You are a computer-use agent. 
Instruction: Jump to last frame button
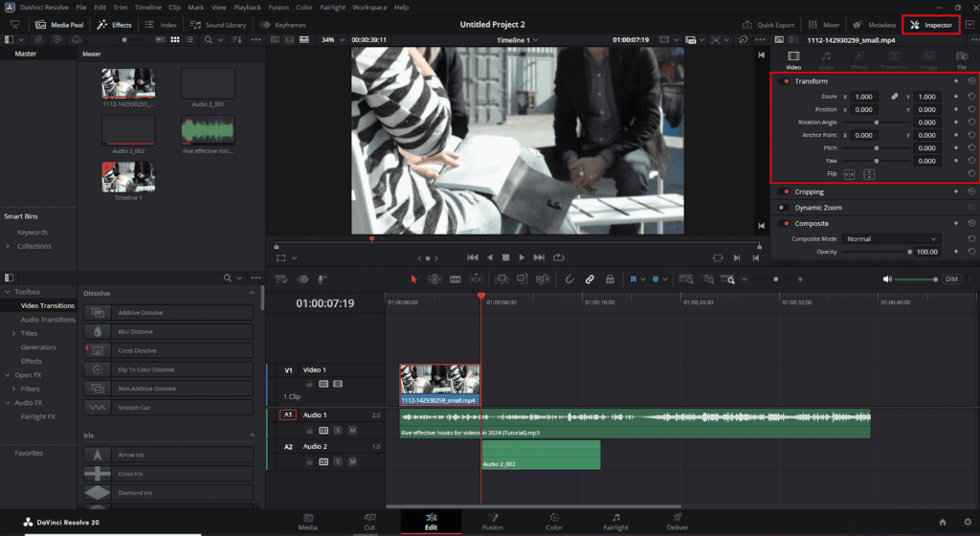click(x=539, y=257)
